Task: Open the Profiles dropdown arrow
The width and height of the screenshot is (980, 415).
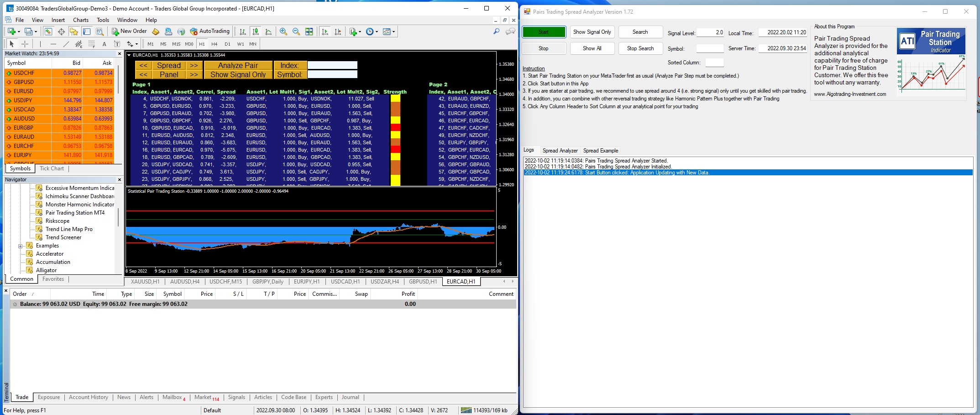Action: pyautogui.click(x=36, y=32)
